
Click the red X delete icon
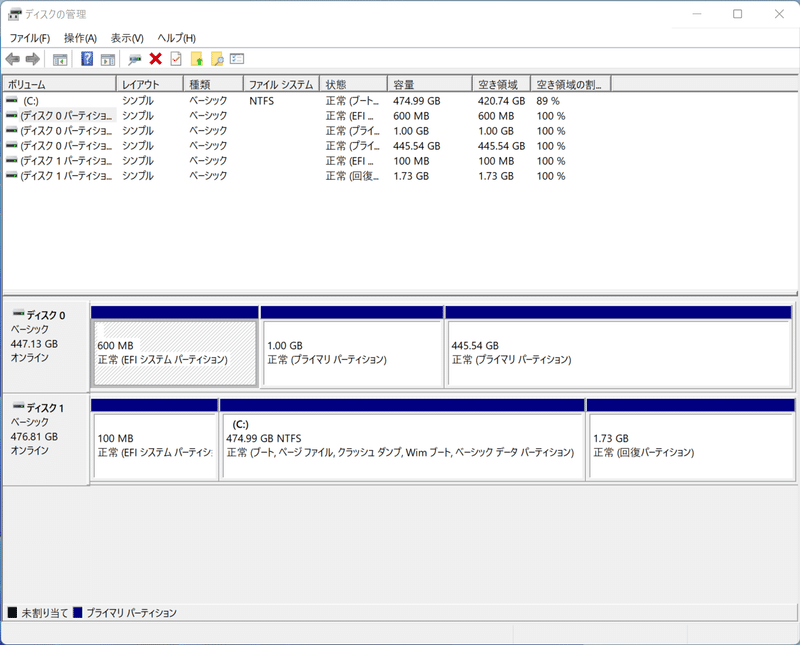pyautogui.click(x=156, y=59)
